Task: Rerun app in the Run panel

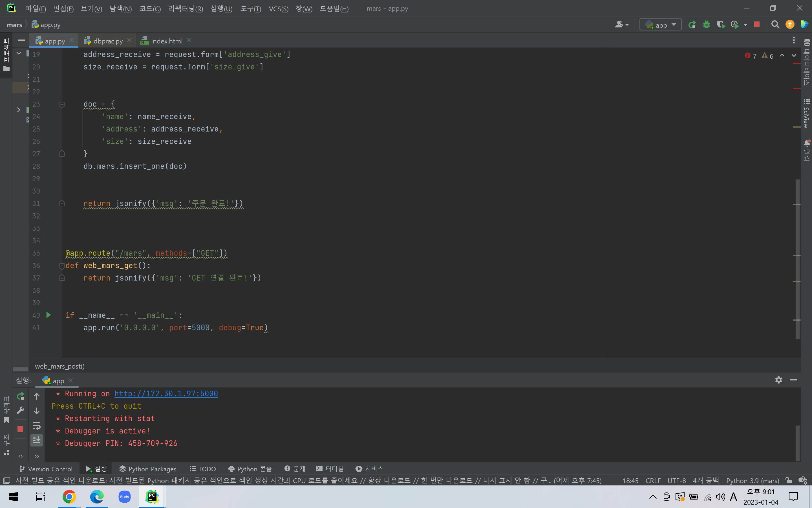Action: 21,397
